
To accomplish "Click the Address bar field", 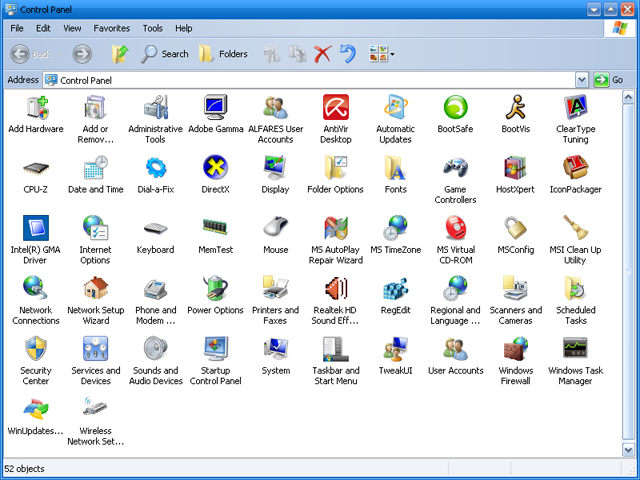I will (309, 80).
